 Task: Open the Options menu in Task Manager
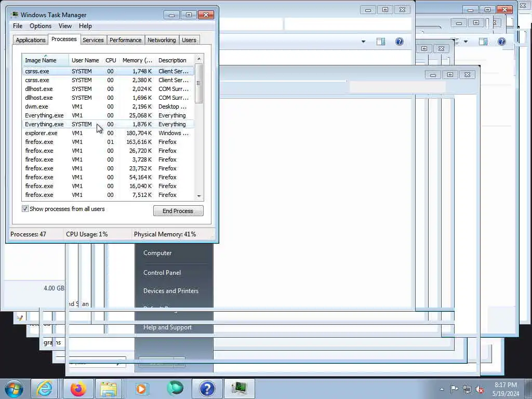[41, 26]
